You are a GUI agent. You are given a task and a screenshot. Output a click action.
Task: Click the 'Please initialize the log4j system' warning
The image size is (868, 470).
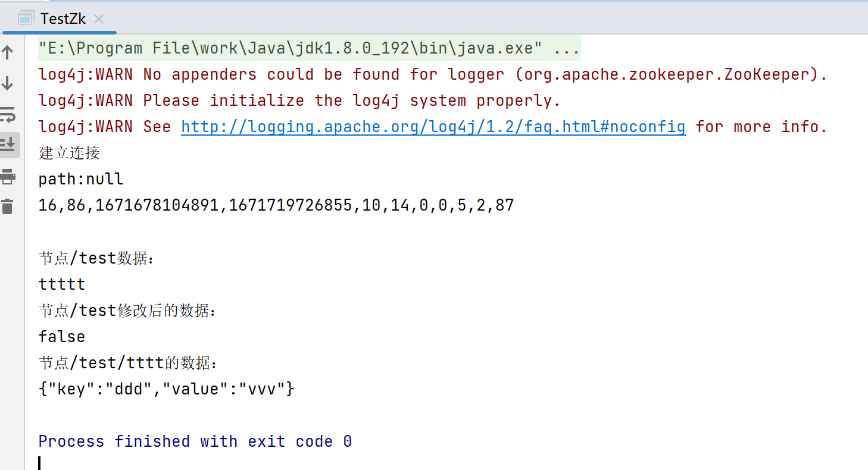(x=299, y=101)
